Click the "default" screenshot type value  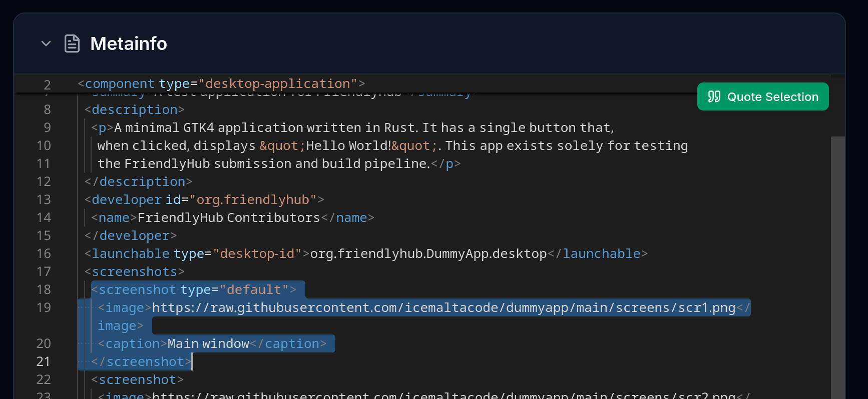(254, 289)
